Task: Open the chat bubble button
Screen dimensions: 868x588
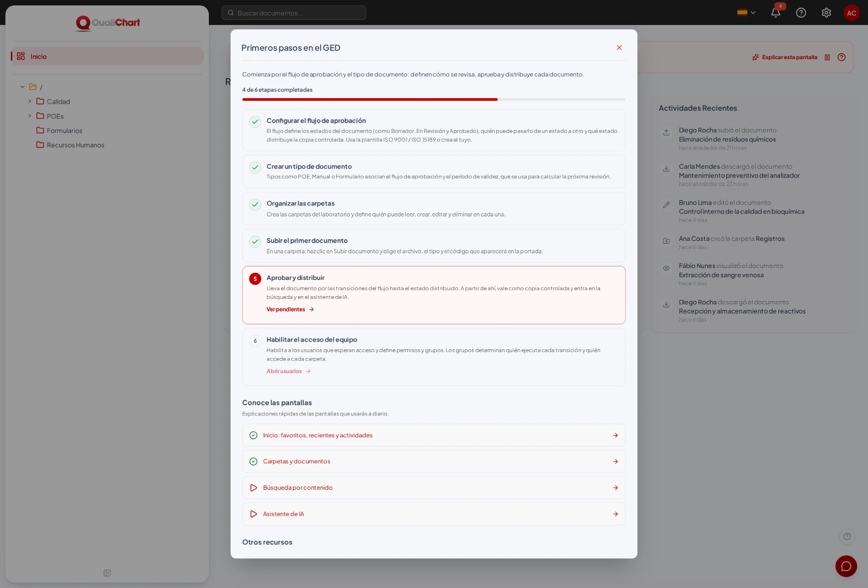Action: 846,566
